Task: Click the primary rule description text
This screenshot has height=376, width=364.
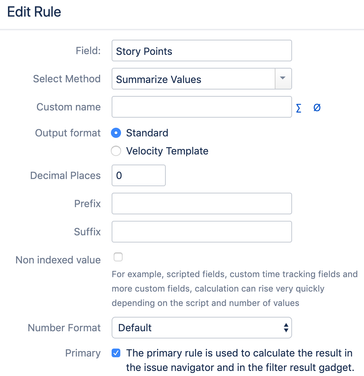Action: click(239, 360)
